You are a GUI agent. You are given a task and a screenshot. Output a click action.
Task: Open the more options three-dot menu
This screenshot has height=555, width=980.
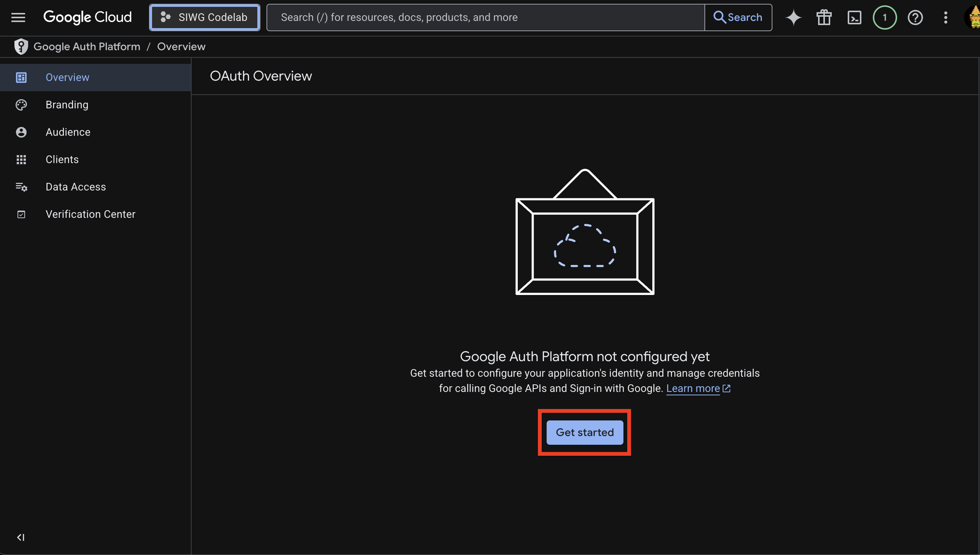[x=945, y=17]
